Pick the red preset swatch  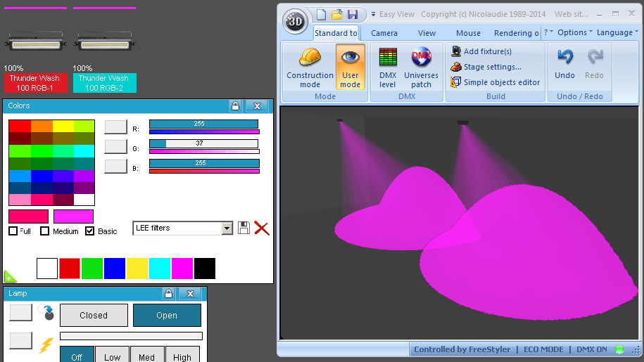click(70, 269)
